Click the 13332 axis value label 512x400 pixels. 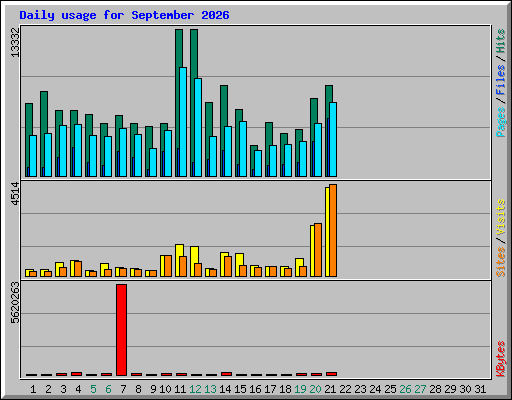pyautogui.click(x=15, y=42)
